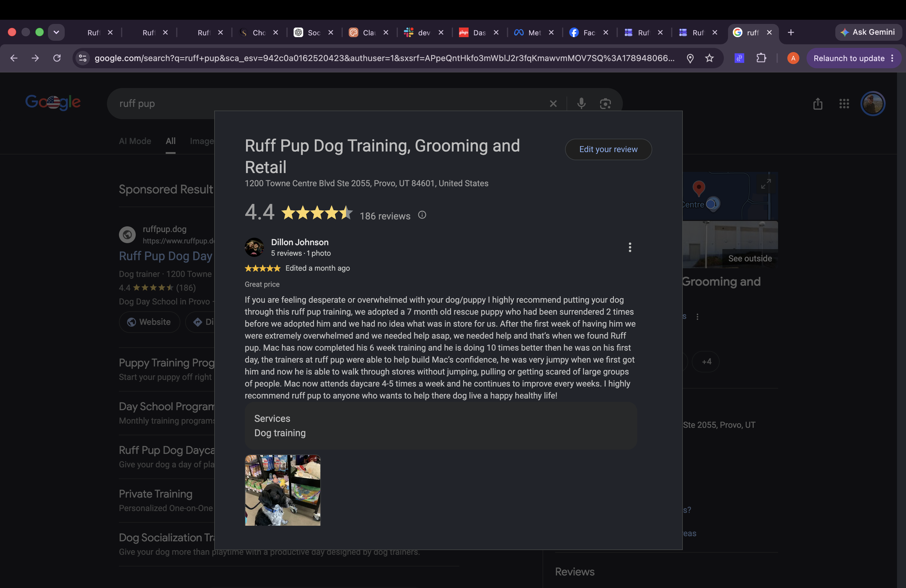Open the reviews info icon next to 186 reviews
Image resolution: width=906 pixels, height=588 pixels.
422,215
